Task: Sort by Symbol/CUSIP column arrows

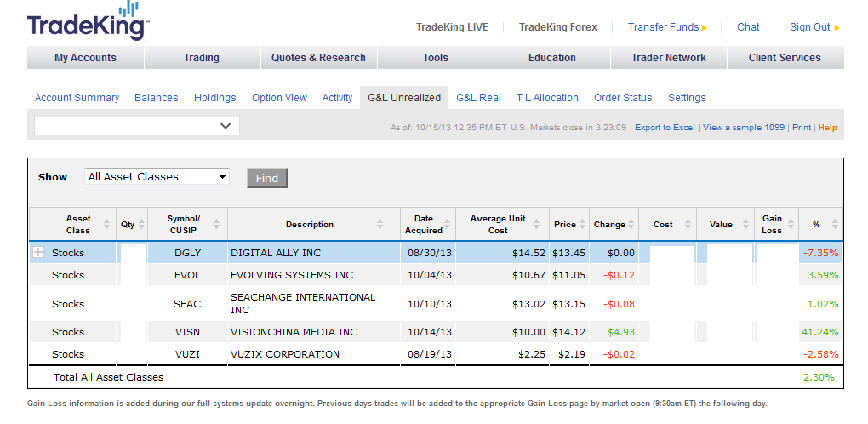Action: click(216, 224)
